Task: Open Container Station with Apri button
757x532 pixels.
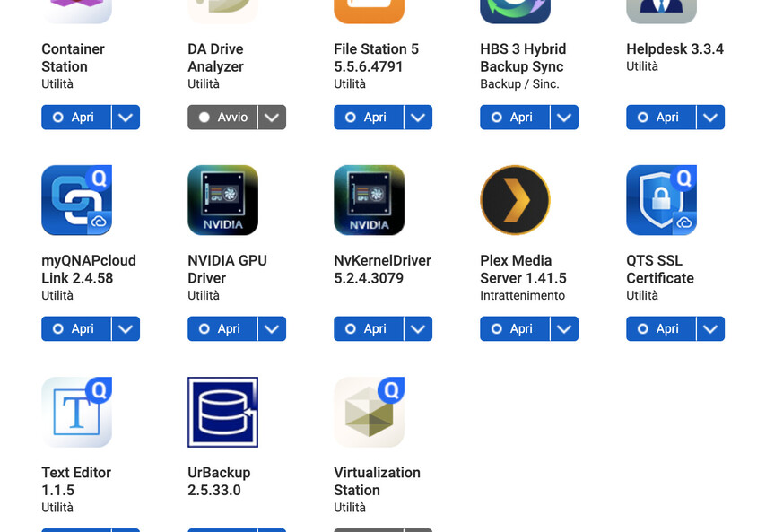Action: click(x=76, y=118)
